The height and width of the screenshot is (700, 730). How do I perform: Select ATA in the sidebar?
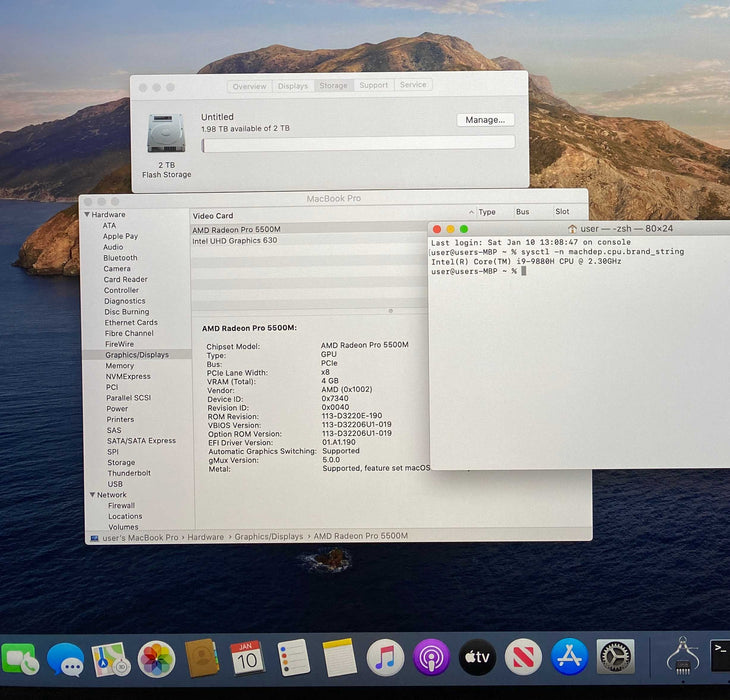pos(109,225)
